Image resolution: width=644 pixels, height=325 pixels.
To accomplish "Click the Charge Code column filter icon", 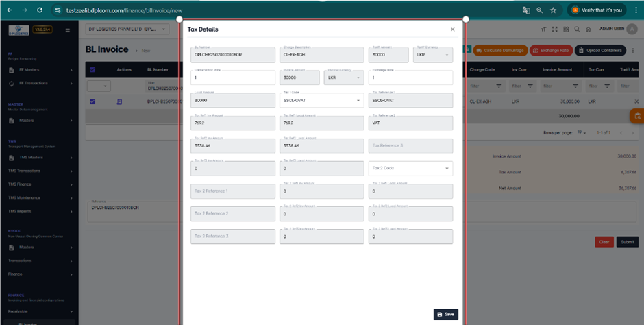I will (x=499, y=86).
